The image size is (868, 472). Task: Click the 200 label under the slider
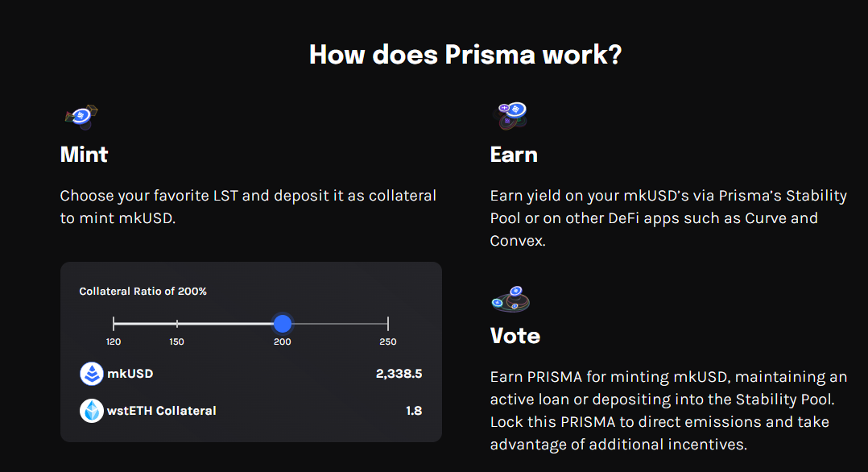(283, 342)
